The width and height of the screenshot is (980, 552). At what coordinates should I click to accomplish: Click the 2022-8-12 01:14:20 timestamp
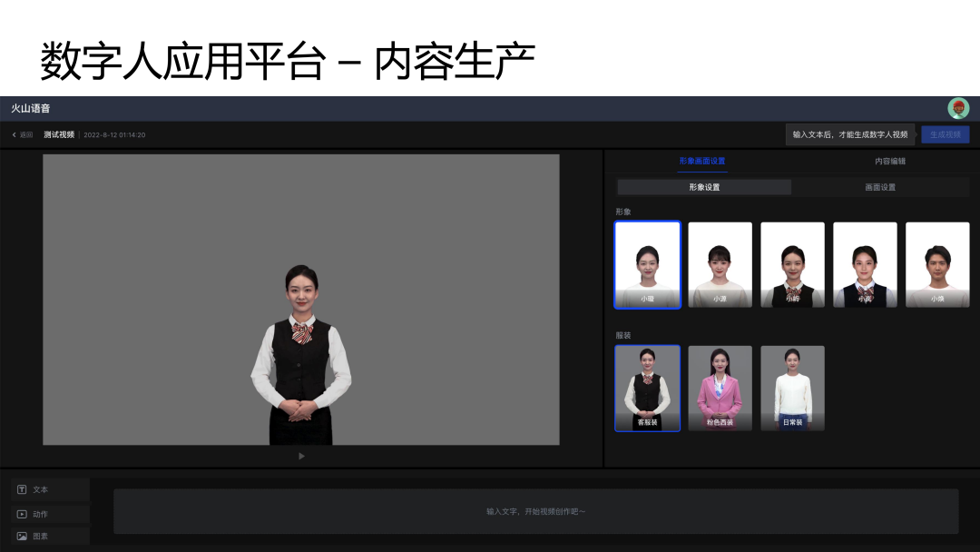[114, 135]
